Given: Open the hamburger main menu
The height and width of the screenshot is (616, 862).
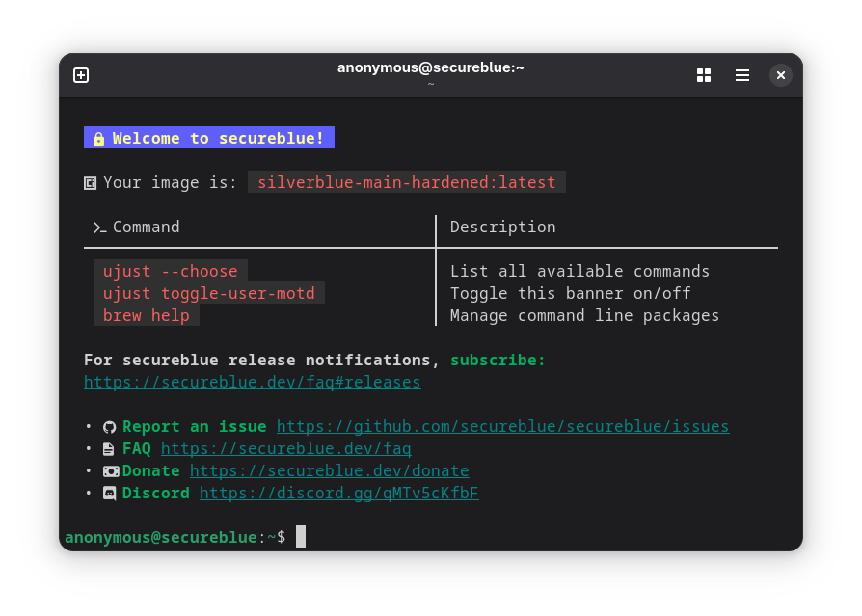Looking at the screenshot, I should (742, 75).
